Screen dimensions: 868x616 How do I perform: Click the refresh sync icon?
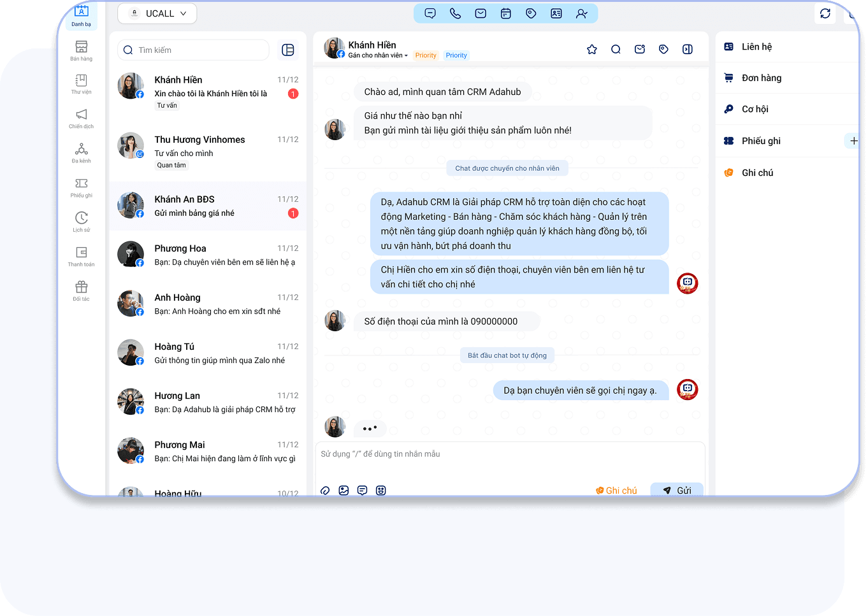point(825,13)
